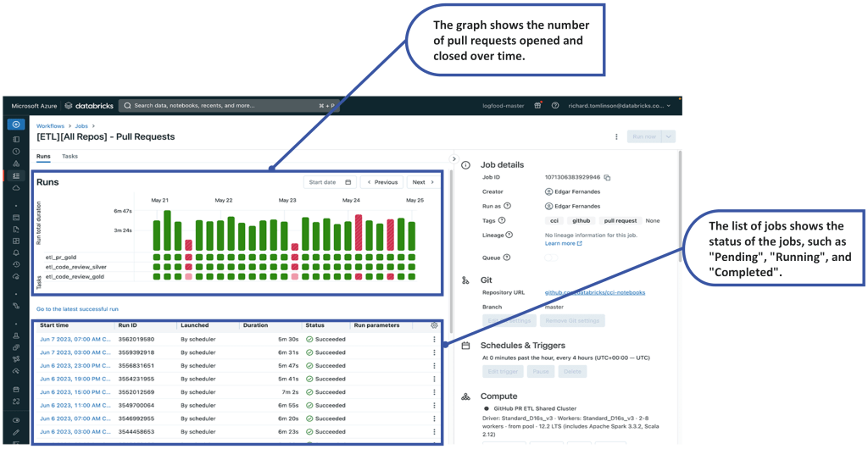Image resolution: width=868 pixels, height=449 pixels.
Task: Open the github.com cci-notebooks repository link
Action: click(594, 292)
